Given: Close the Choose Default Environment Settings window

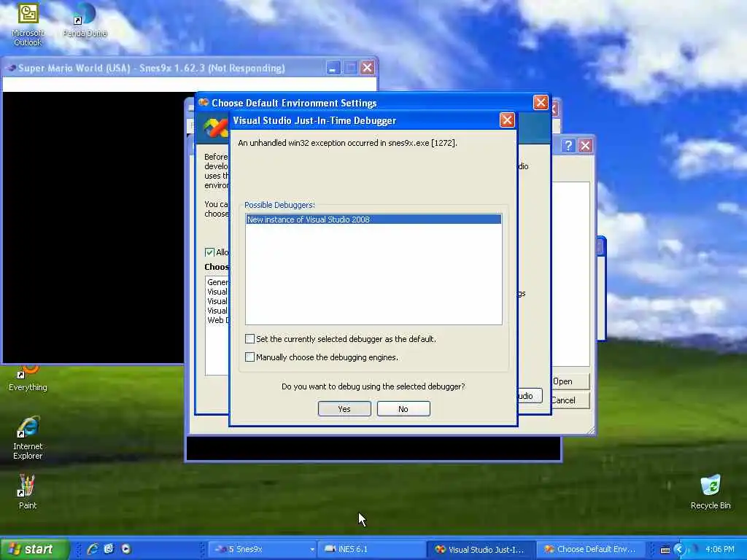Looking at the screenshot, I should pyautogui.click(x=541, y=102).
